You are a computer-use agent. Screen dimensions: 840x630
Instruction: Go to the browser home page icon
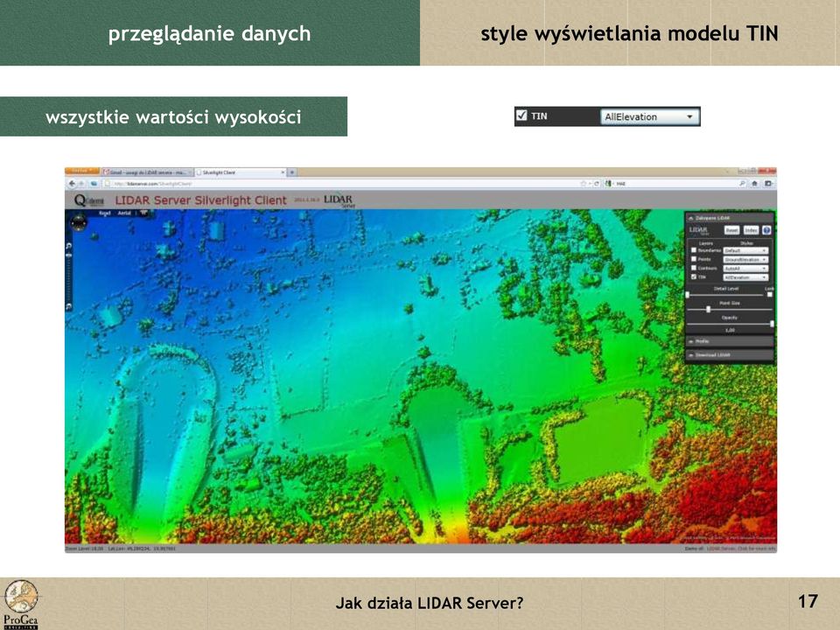pos(754,184)
